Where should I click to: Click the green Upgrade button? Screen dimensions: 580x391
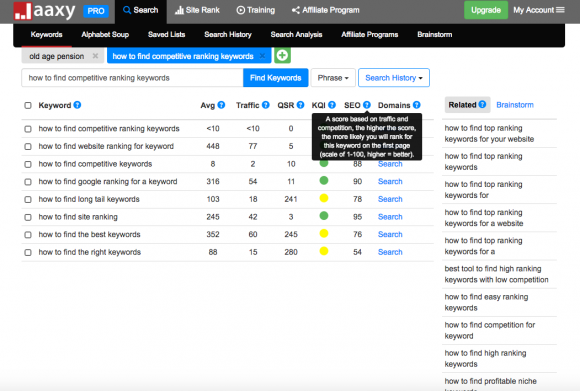486,10
